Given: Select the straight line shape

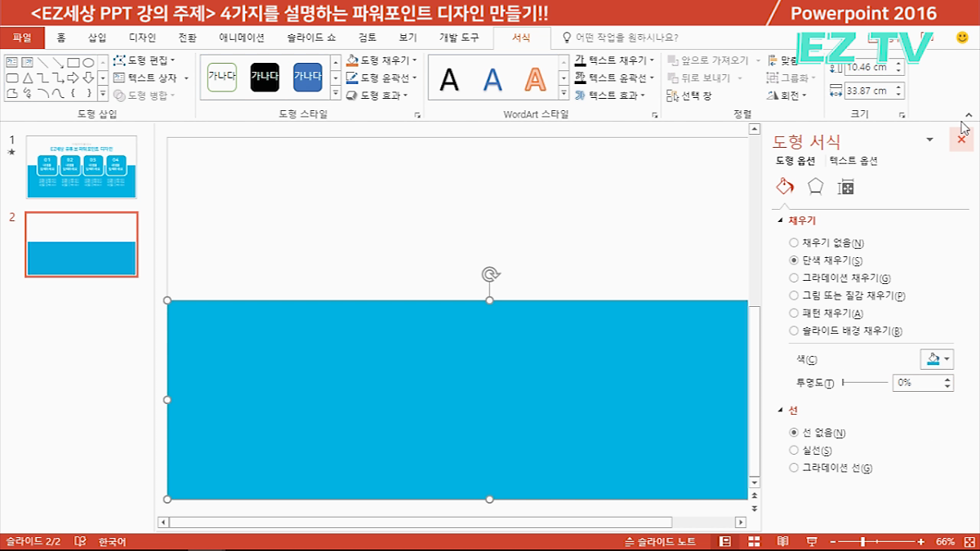Looking at the screenshot, I should point(42,62).
